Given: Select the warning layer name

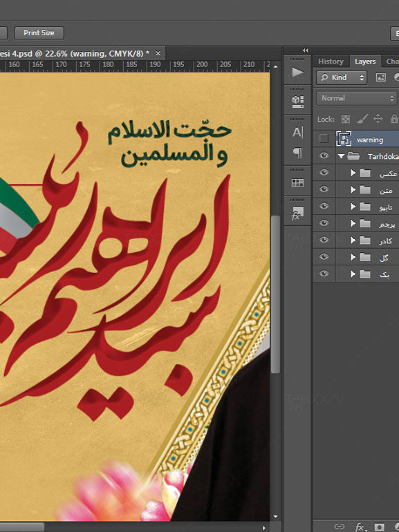Looking at the screenshot, I should tap(370, 140).
